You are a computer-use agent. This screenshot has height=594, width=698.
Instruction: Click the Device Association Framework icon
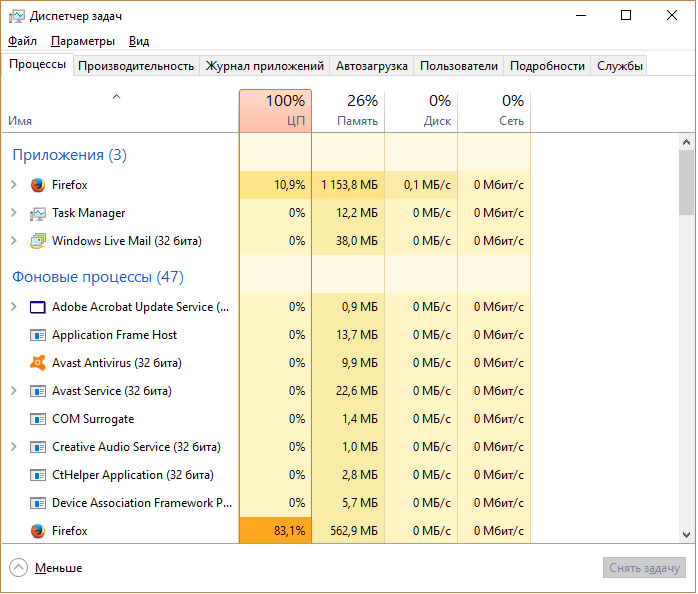point(38,503)
